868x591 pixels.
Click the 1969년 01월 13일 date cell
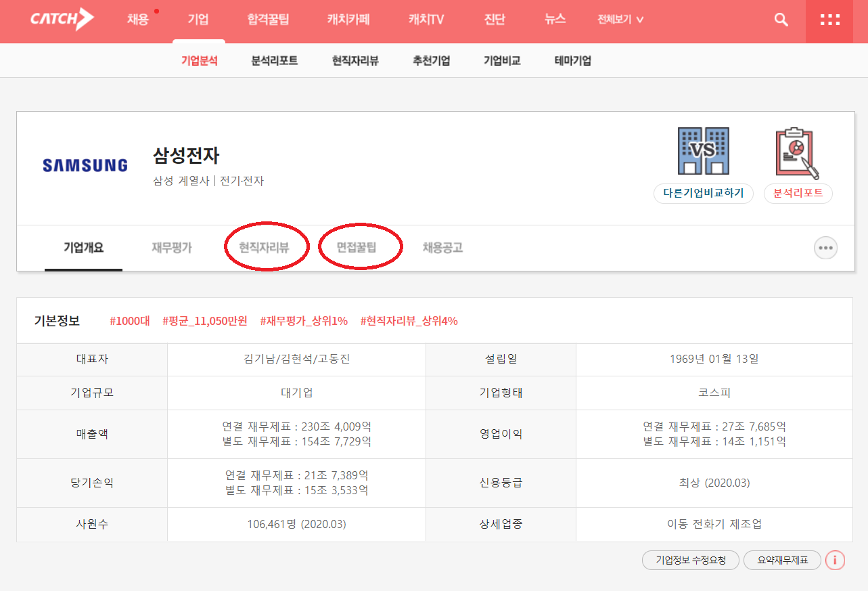click(x=714, y=359)
